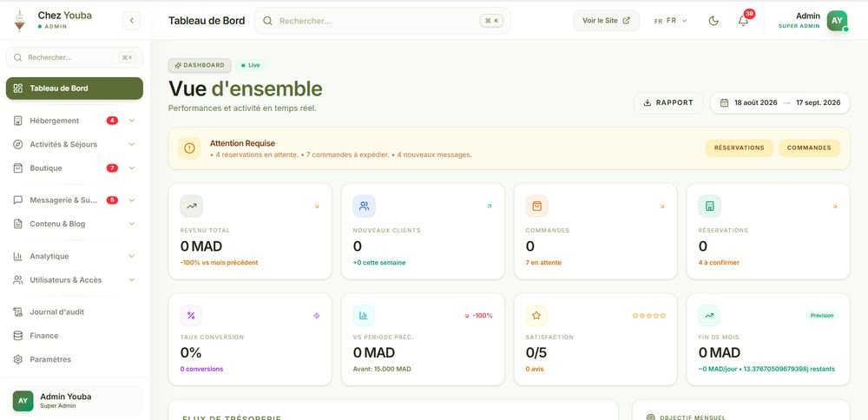Click the Commandes bag icon on card
This screenshot has height=420, width=868.
click(x=537, y=206)
